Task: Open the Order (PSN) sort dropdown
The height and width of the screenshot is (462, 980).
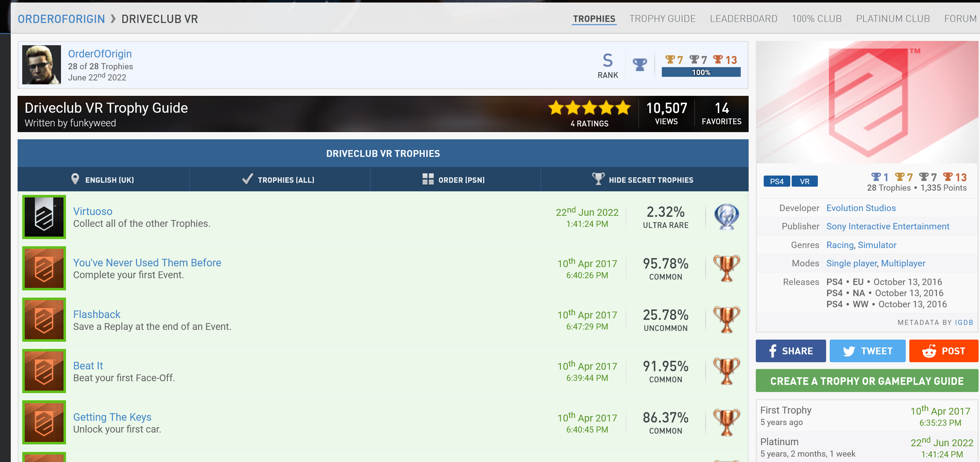Action: click(454, 179)
